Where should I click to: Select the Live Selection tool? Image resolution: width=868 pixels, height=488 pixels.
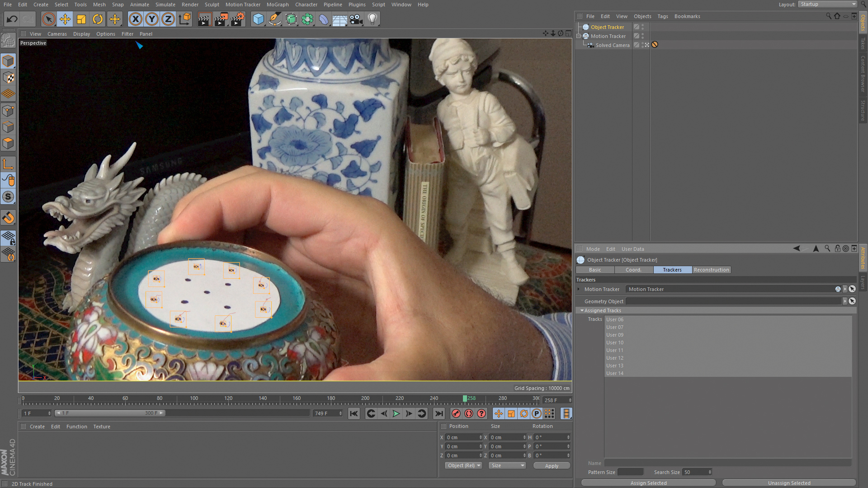[x=48, y=19]
